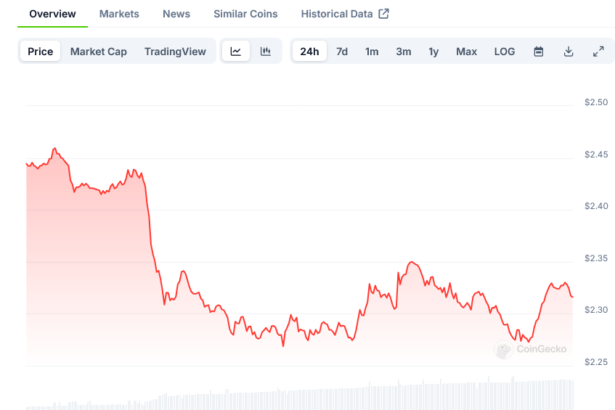Toggle the LOG scale option
615x410 pixels.
pos(505,51)
